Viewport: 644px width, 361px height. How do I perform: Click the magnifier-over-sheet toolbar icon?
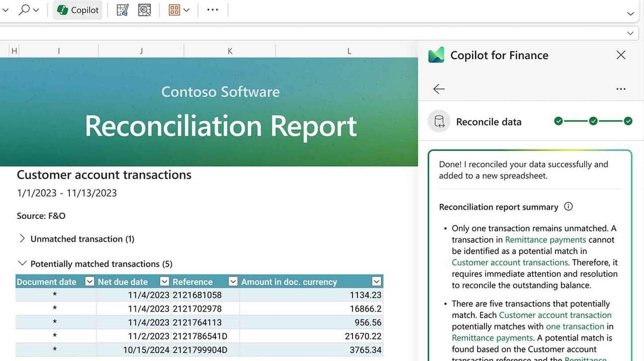pos(145,10)
